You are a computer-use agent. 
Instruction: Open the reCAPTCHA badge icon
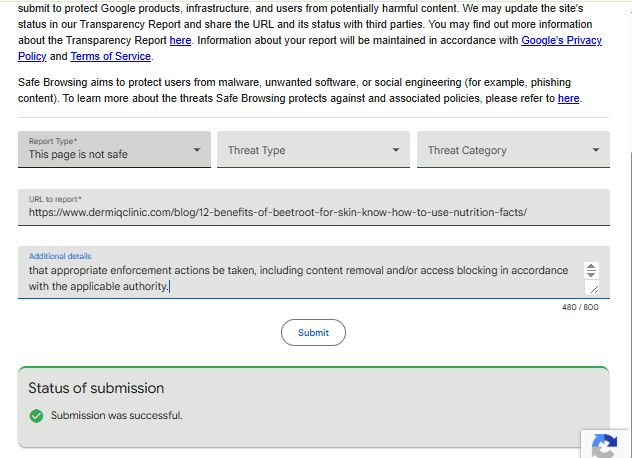coord(606,445)
